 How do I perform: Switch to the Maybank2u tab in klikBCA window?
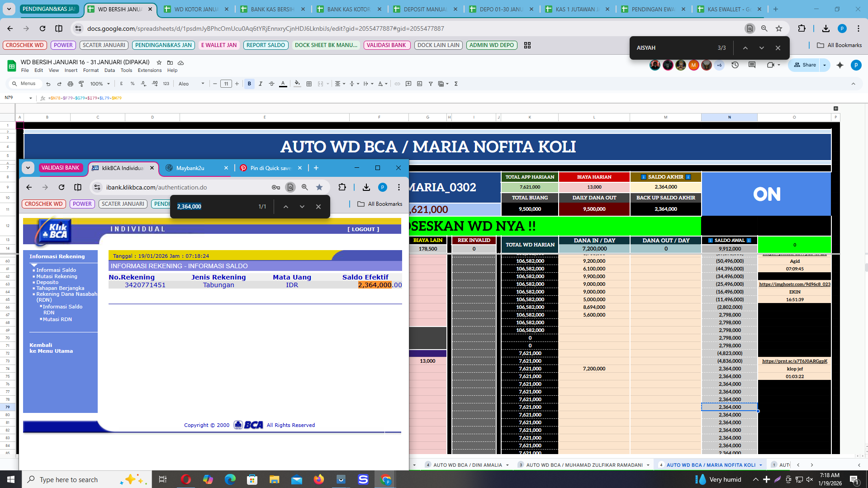(196, 168)
